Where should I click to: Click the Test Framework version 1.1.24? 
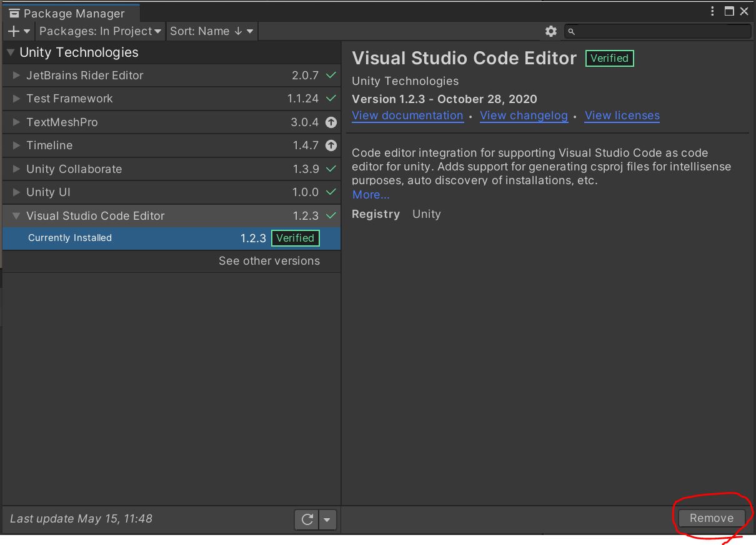303,99
